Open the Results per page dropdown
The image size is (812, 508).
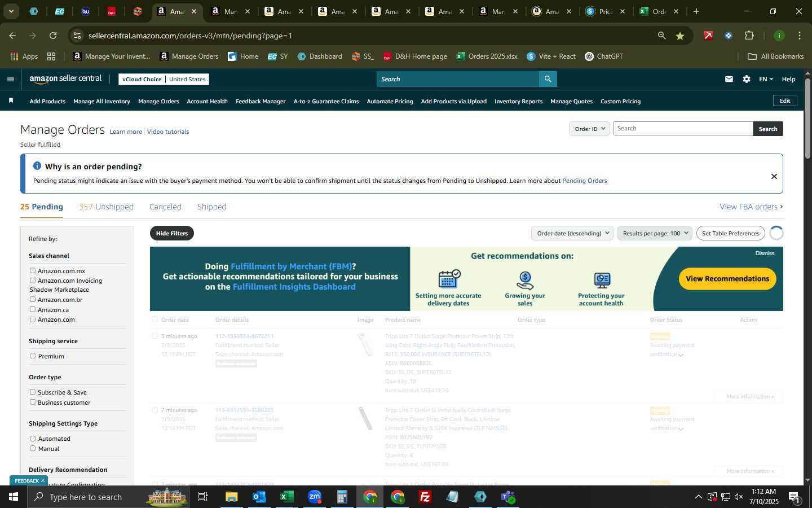point(655,233)
